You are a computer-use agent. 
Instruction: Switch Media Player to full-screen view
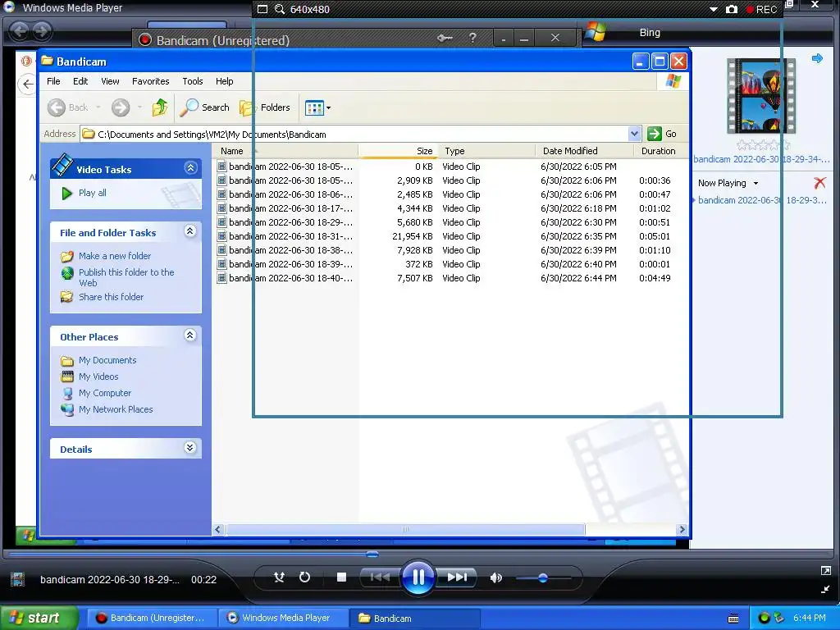pos(825,571)
